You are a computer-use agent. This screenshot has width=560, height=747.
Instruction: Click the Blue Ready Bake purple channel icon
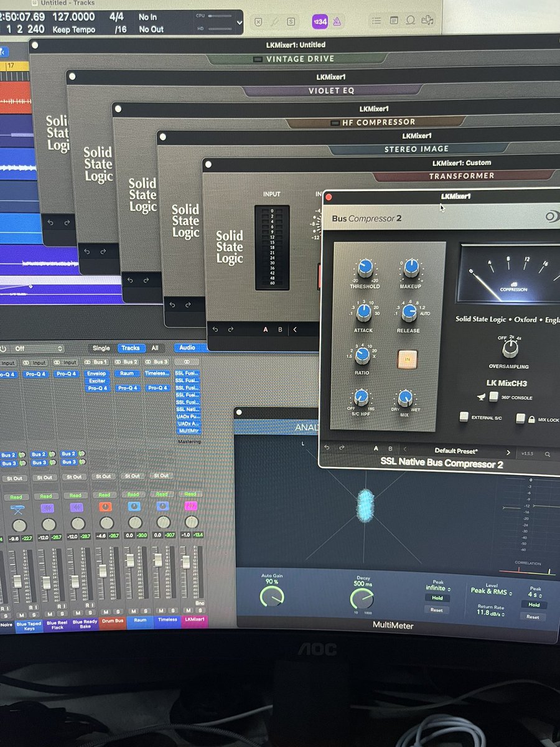click(75, 508)
